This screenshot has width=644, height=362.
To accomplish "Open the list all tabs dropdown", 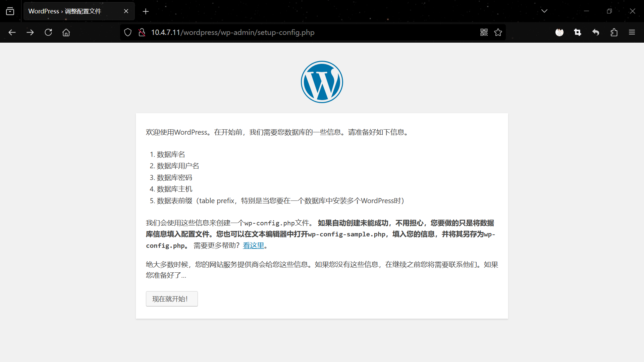I will click(544, 11).
